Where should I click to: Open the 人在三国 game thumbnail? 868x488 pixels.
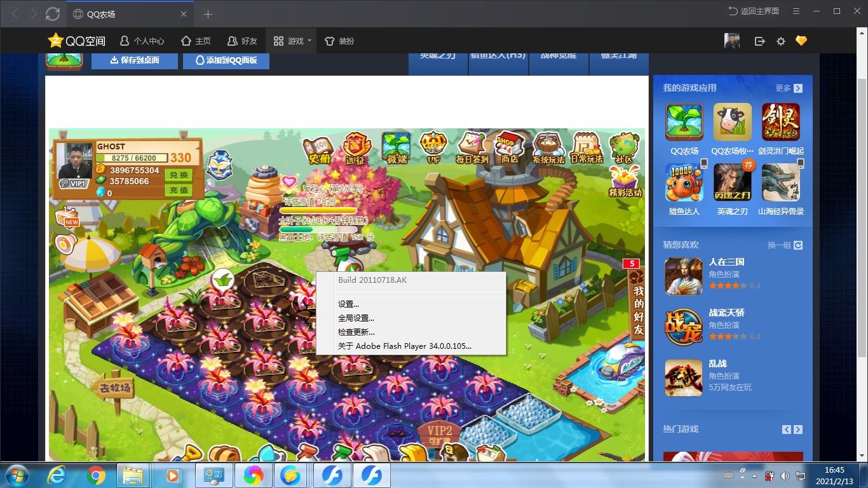[x=683, y=276]
